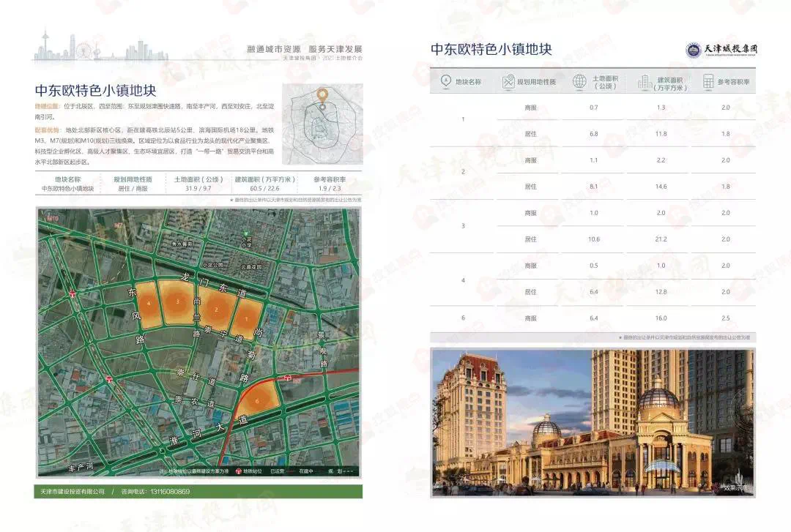Select orange plot 1 on the map

coord(248,318)
